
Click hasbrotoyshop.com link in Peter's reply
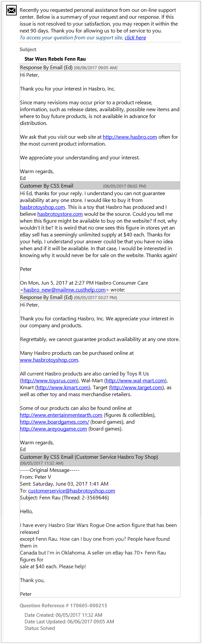(x=43, y=207)
